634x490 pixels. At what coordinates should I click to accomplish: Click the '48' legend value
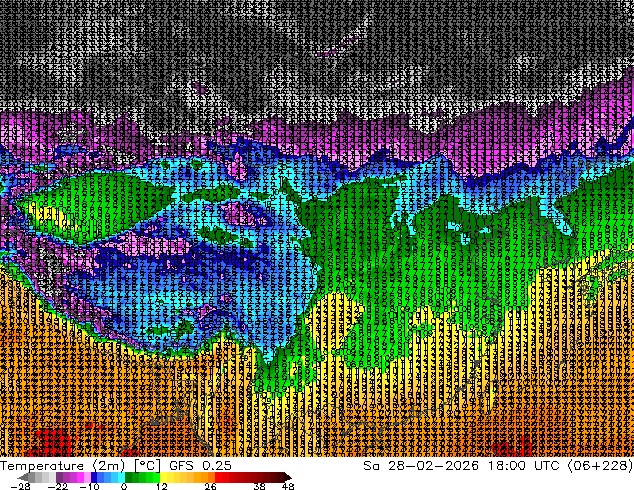point(288,486)
